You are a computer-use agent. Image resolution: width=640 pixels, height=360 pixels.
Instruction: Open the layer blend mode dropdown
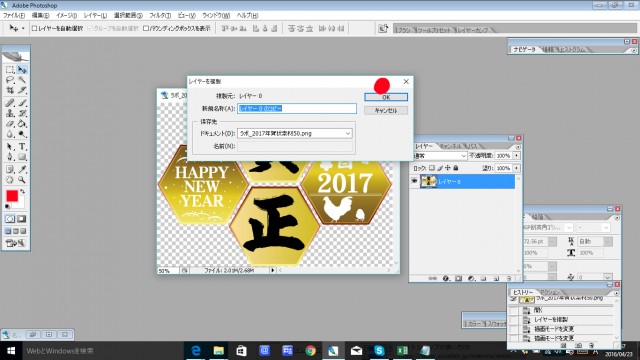click(439, 156)
